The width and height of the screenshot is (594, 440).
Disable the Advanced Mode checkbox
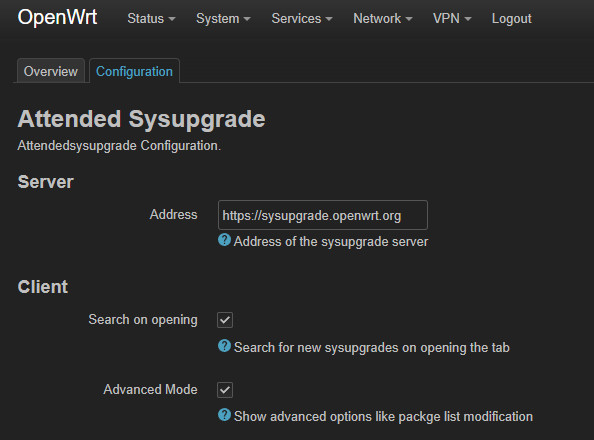tap(225, 390)
